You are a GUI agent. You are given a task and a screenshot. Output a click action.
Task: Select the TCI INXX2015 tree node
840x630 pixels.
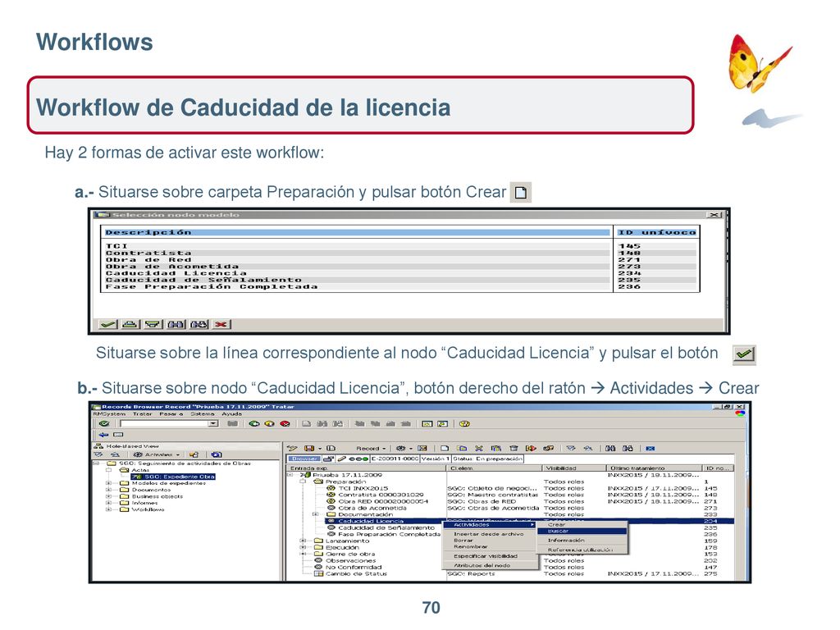pyautogui.click(x=363, y=489)
